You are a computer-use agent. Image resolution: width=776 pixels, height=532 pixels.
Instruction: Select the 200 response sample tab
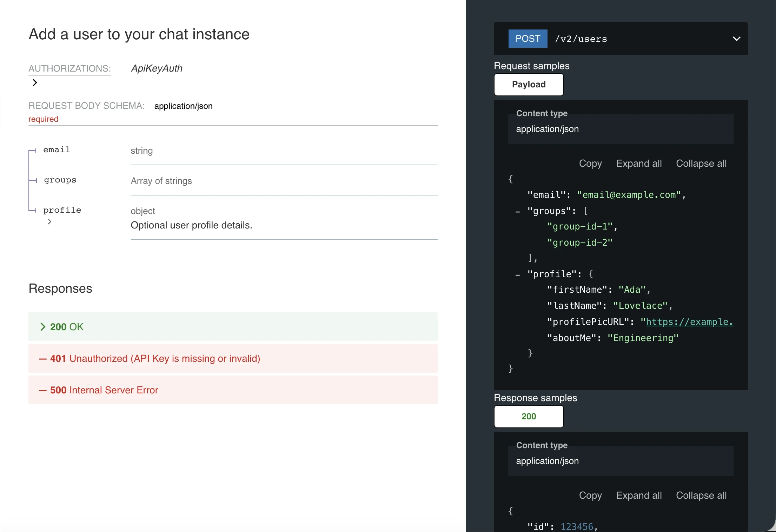pos(529,417)
